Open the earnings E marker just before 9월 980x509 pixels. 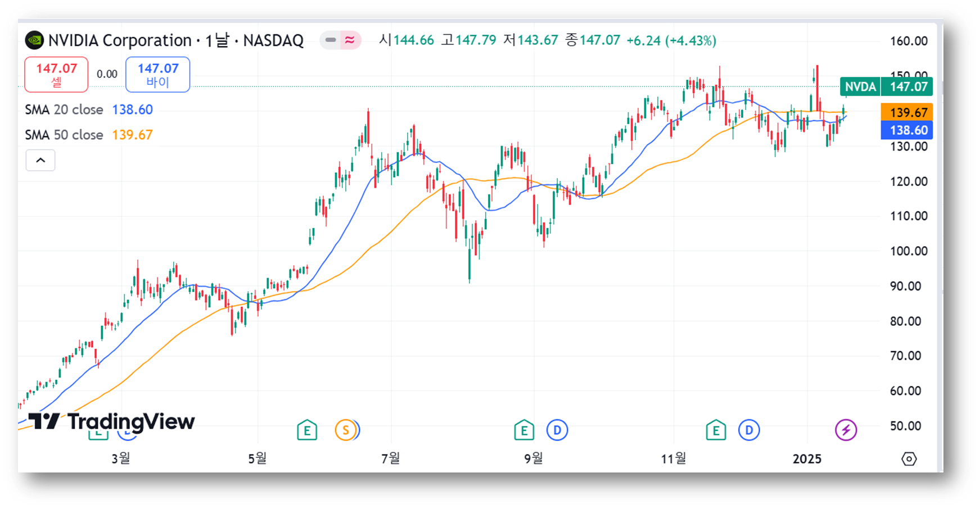pyautogui.click(x=524, y=430)
